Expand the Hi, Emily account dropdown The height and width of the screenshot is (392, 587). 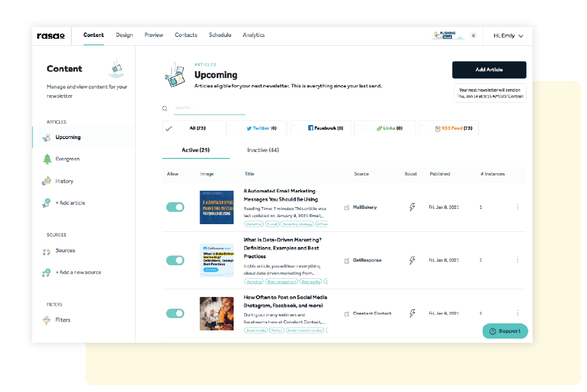tap(508, 36)
